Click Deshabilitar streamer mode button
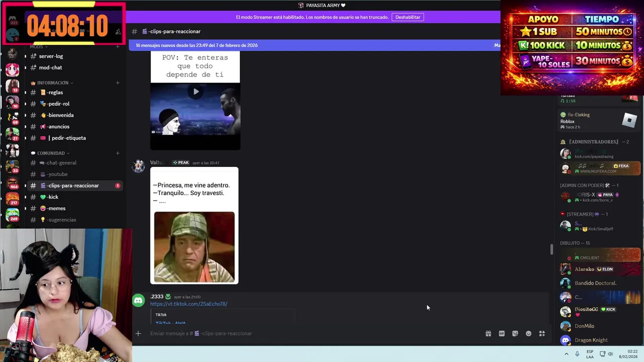 pyautogui.click(x=408, y=17)
